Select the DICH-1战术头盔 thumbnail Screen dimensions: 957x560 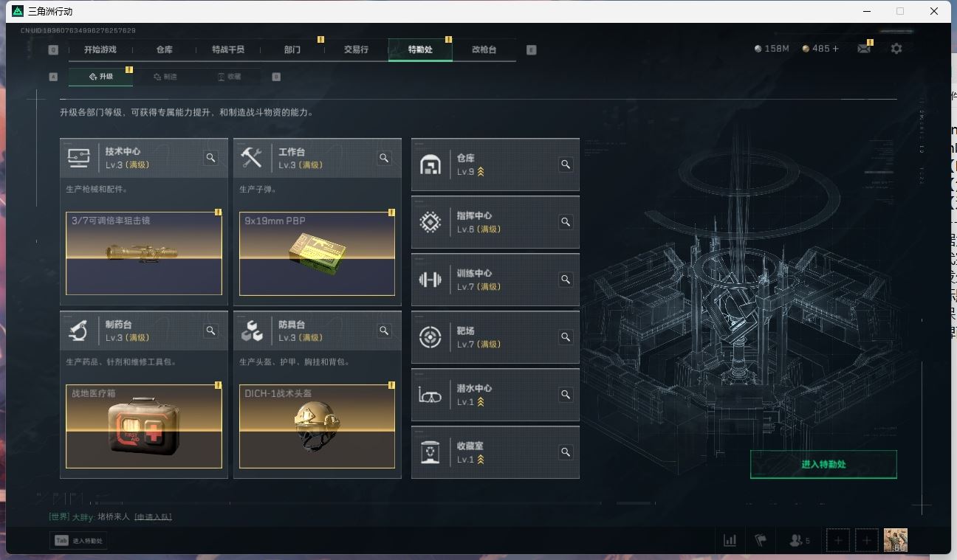(x=318, y=426)
